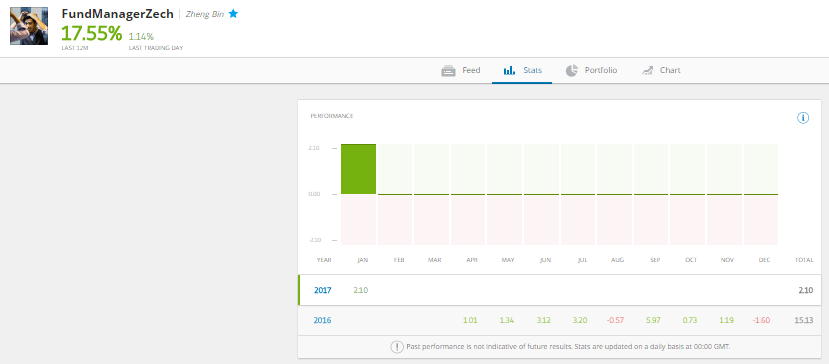Viewport: 829px width, 364px height.
Task: Click the 2016 July value 3.20
Action: point(580,320)
